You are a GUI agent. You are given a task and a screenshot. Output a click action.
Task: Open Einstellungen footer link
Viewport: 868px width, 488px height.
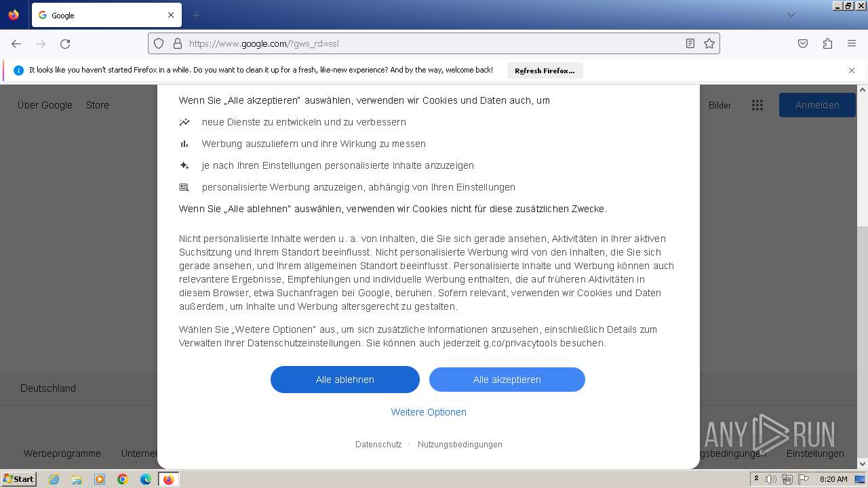815,453
